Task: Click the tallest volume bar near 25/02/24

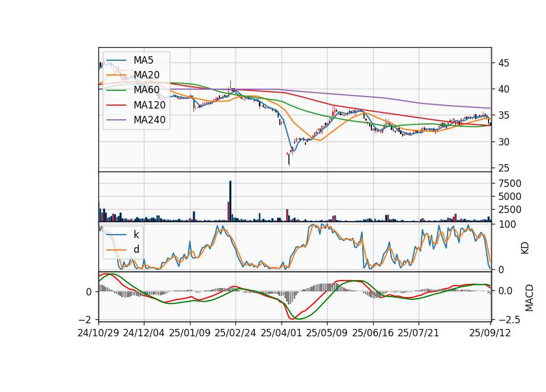Action: point(230,201)
